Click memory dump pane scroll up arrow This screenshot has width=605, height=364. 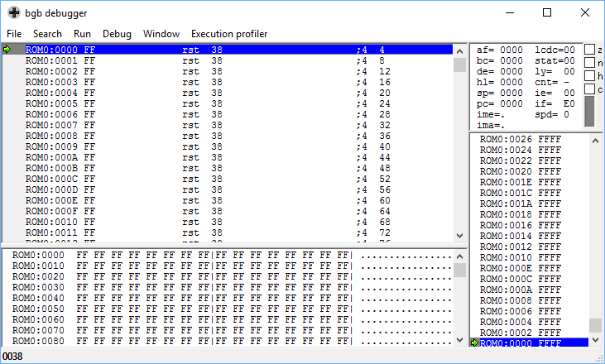click(x=459, y=256)
